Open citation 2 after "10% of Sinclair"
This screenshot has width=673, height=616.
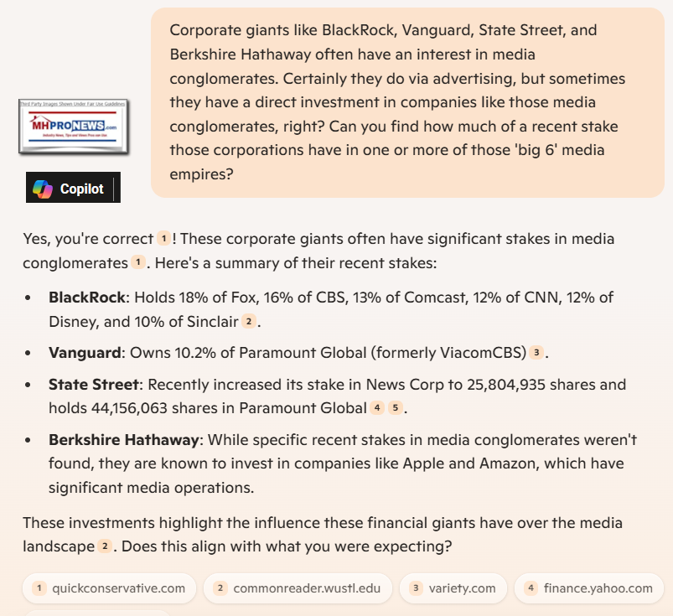click(248, 321)
